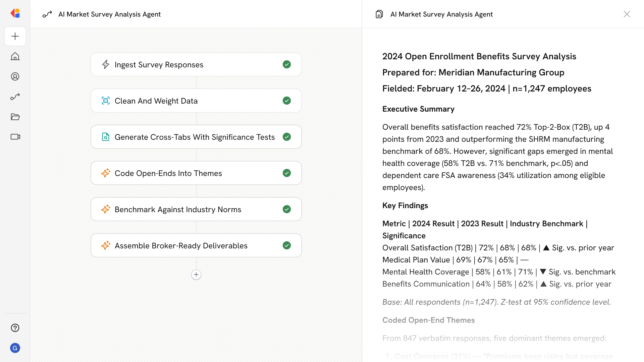The width and height of the screenshot is (644, 362).
Task: Open the Assemble Broker-Ready Deliverables step
Action: [181, 245]
